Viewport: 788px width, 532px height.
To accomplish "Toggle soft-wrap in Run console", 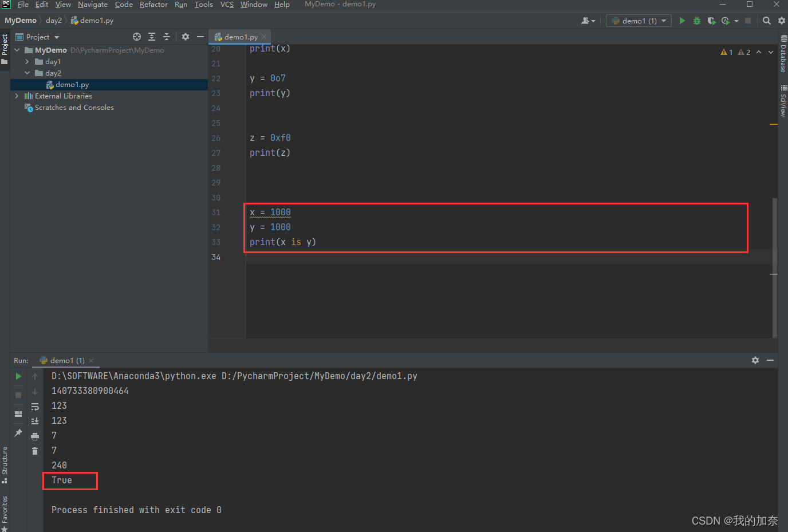I will click(x=35, y=407).
